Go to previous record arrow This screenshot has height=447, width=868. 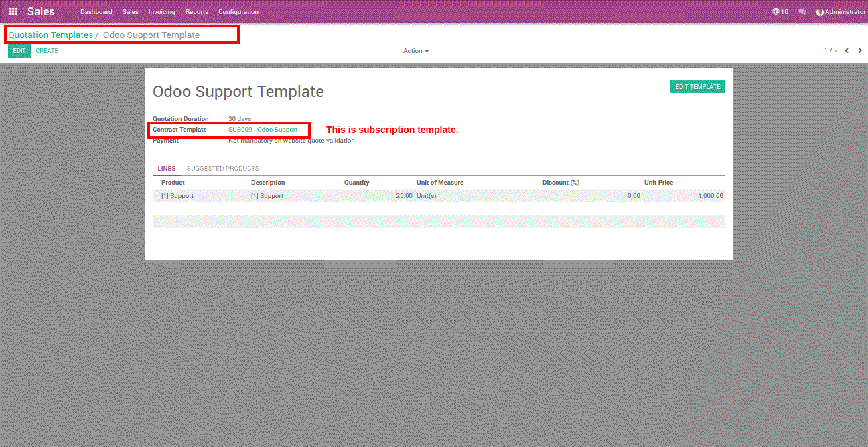click(847, 50)
